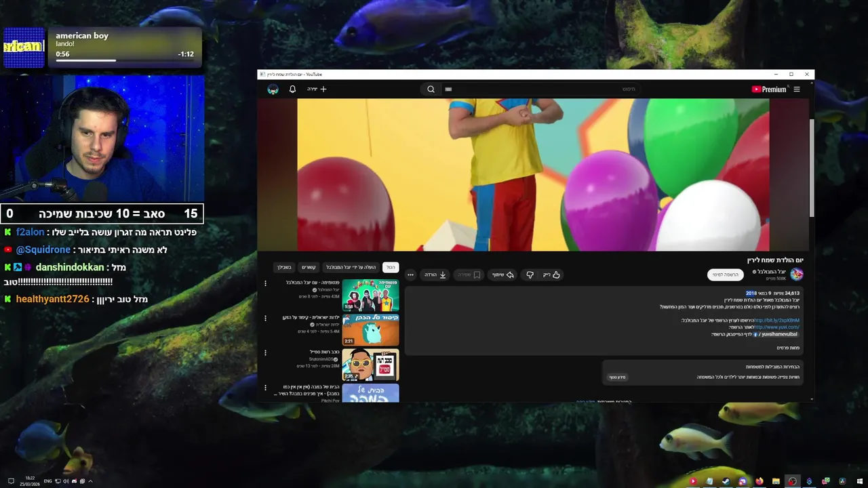Viewport: 868px width, 488px height.
Task: Click the YouTube page vertical scrollbar
Action: coord(812,168)
